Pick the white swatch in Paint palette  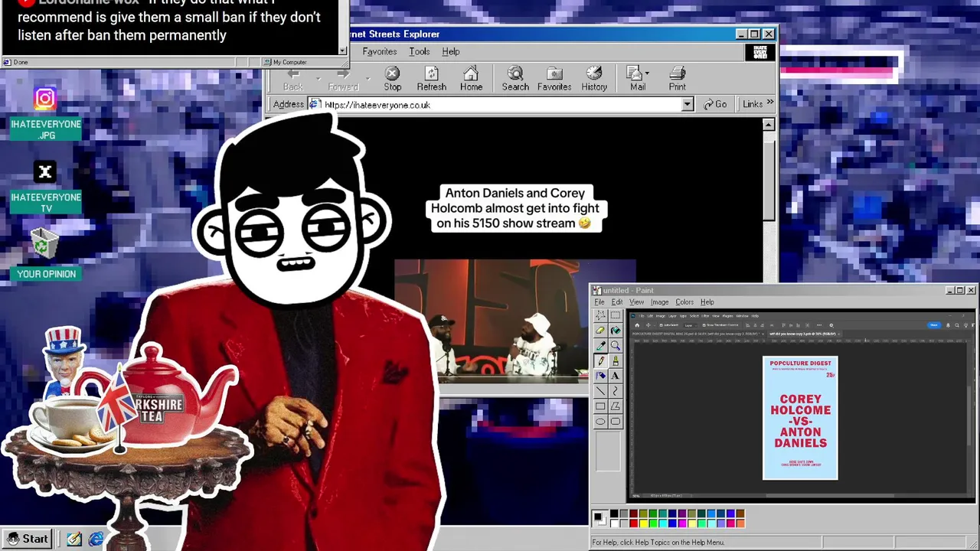tap(614, 523)
